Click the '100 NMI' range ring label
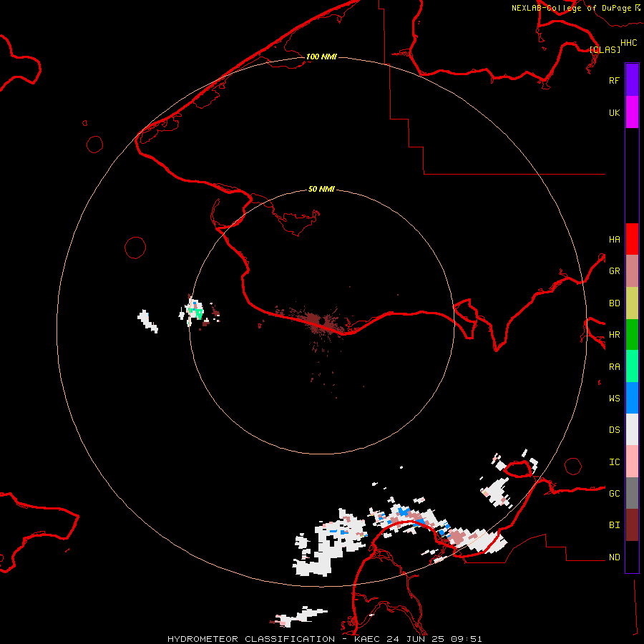Image resolution: width=644 pixels, height=644 pixels. click(x=321, y=57)
